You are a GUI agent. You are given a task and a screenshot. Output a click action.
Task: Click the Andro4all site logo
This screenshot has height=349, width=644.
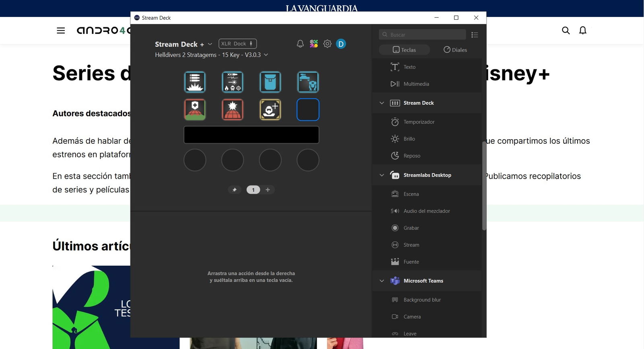pos(103,31)
